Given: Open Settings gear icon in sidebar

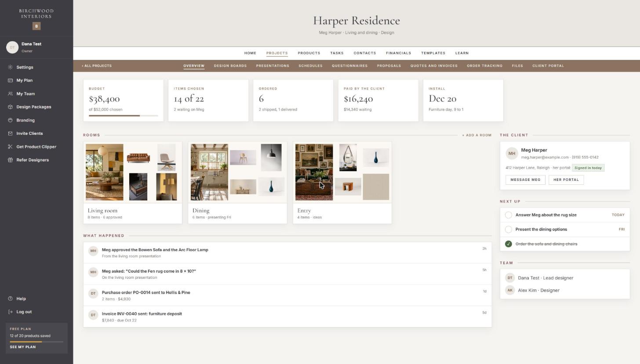Looking at the screenshot, I should pos(10,67).
